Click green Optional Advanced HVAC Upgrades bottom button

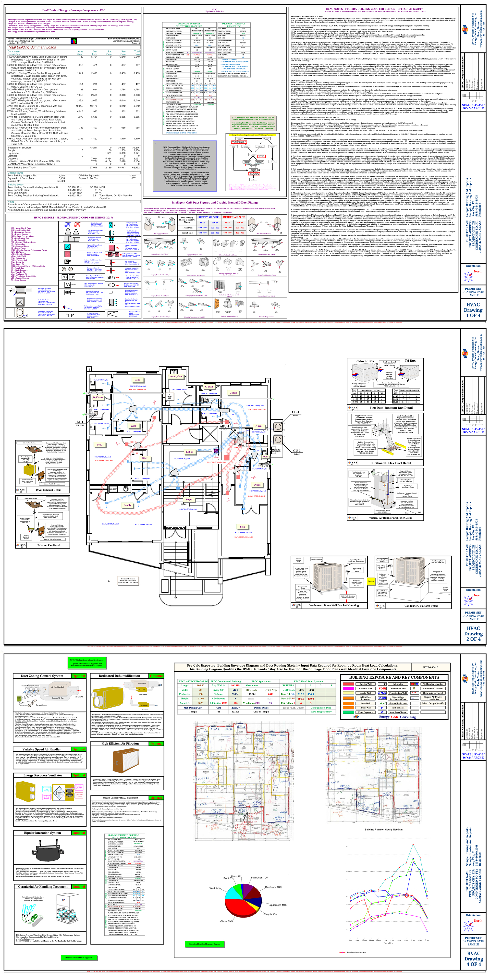tap(79, 957)
